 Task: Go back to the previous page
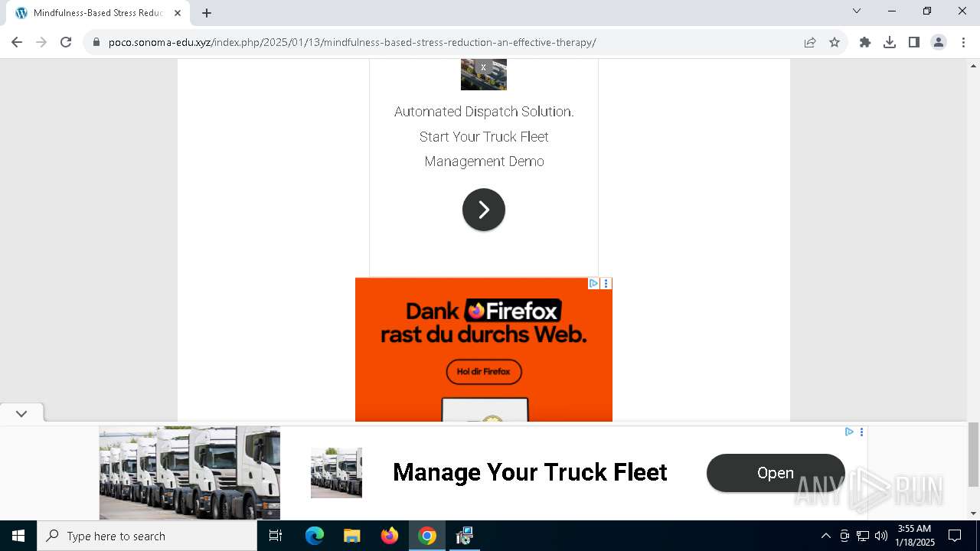click(17, 42)
